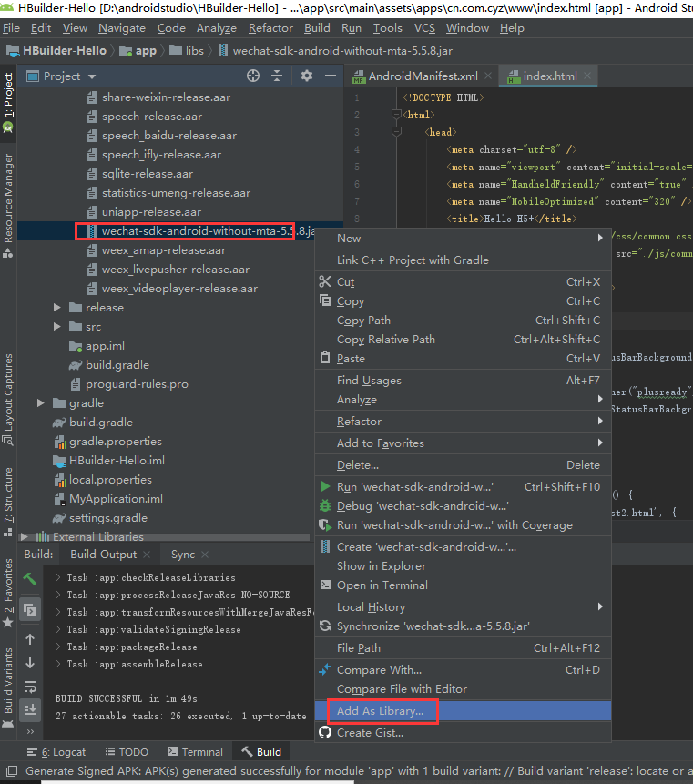The image size is (693, 784).
Task: Toggle soft-wrap icon in Build panel
Action: (x=30, y=687)
